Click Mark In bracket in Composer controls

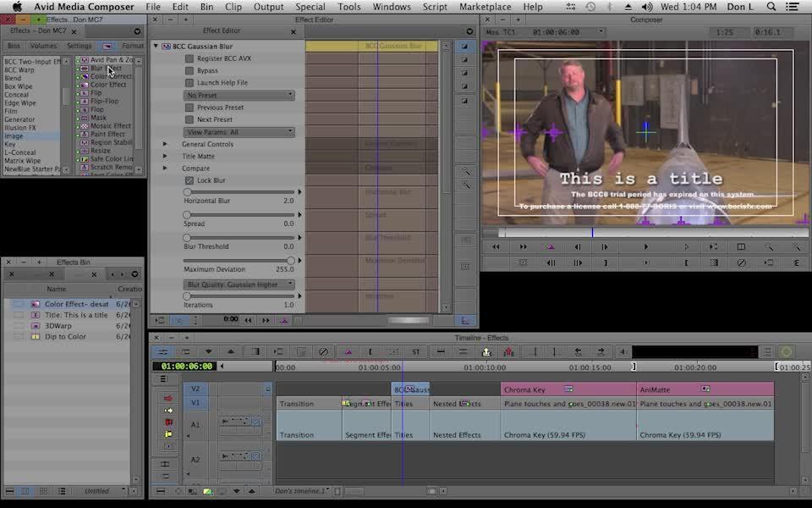687,262
